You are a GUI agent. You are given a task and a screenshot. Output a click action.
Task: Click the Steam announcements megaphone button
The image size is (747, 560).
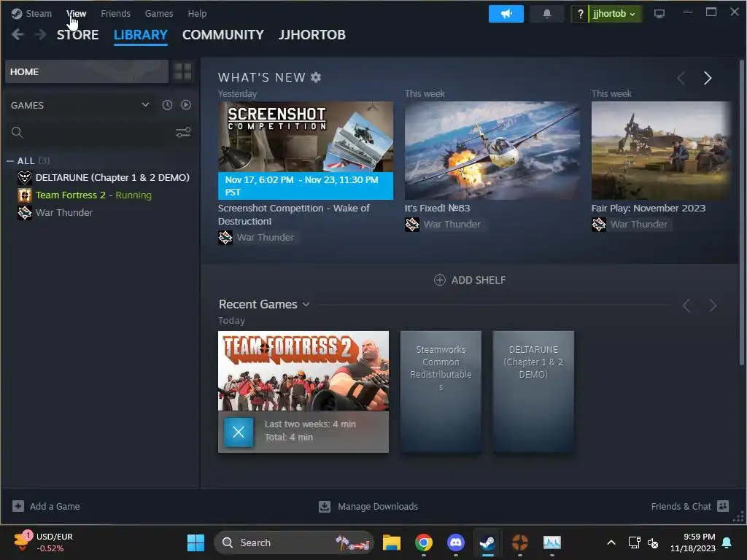point(506,14)
